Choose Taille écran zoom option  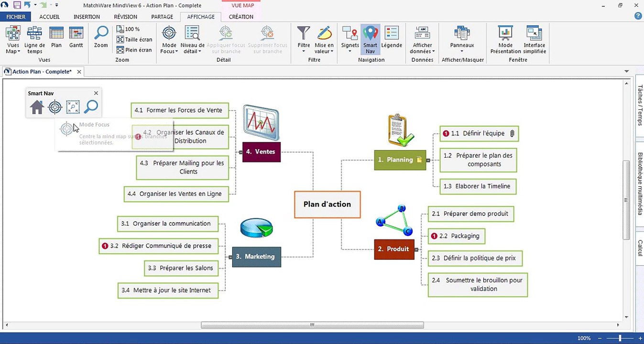point(135,40)
